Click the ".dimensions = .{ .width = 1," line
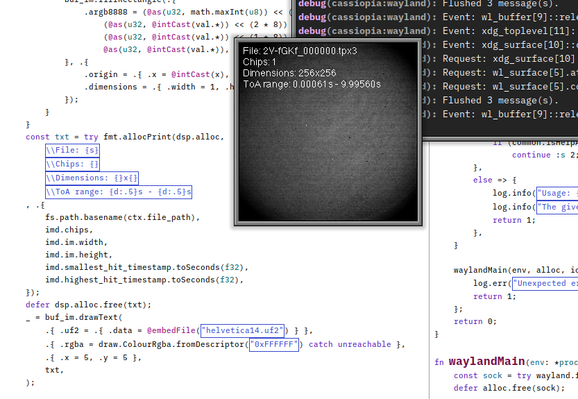578x399 pixels. (x=159, y=87)
